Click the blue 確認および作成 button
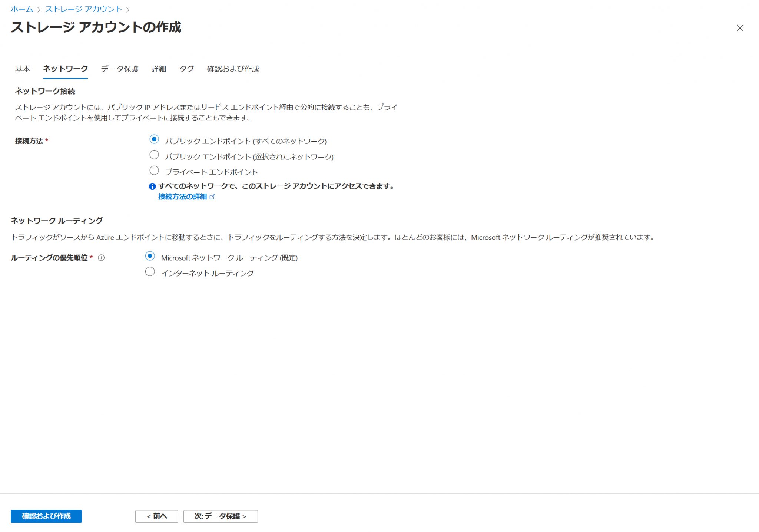The image size is (759, 532). [x=46, y=516]
